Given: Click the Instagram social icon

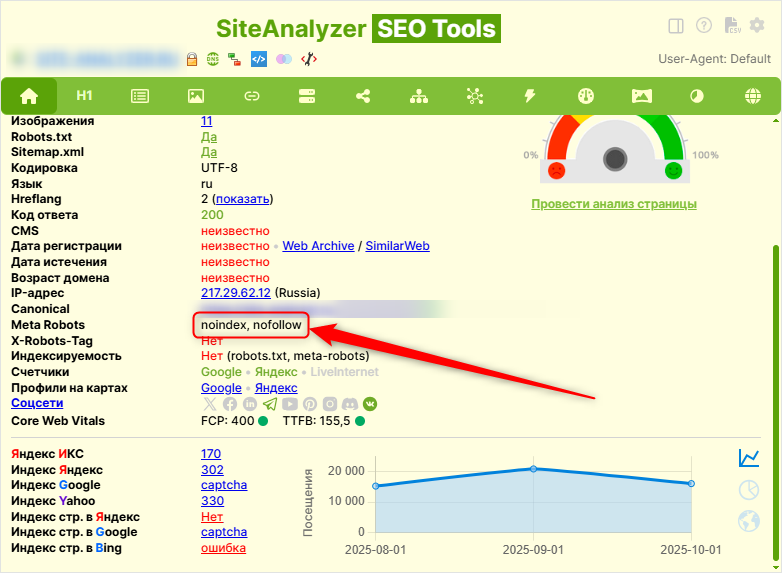Looking at the screenshot, I should [330, 404].
